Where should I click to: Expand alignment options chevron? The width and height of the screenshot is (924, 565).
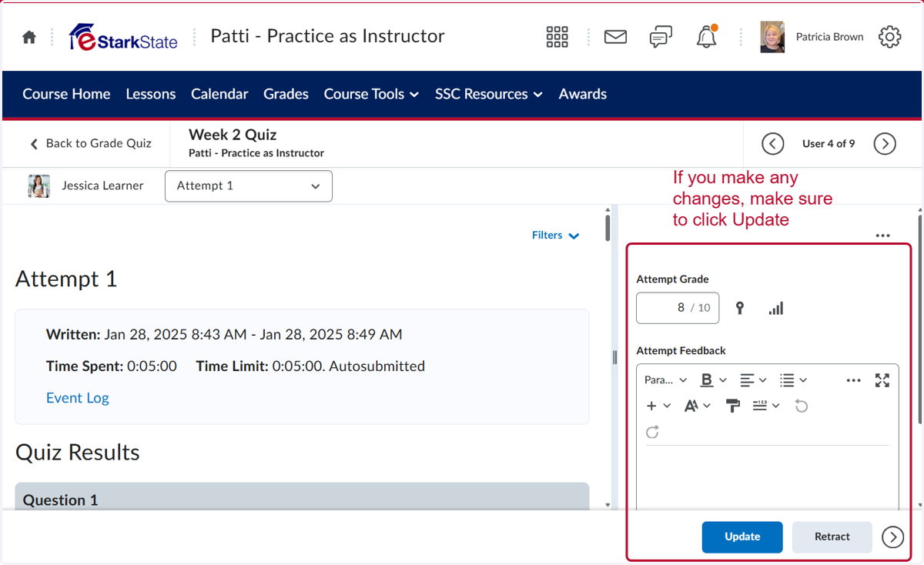tap(763, 380)
